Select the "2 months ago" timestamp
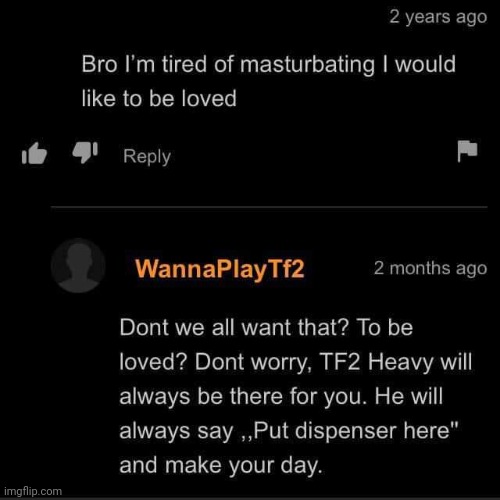 430,268
